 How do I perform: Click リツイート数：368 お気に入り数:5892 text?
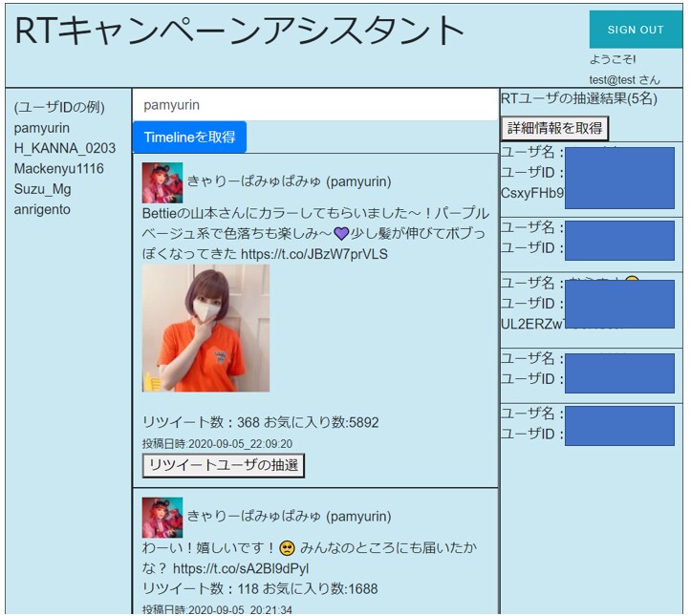(x=261, y=423)
